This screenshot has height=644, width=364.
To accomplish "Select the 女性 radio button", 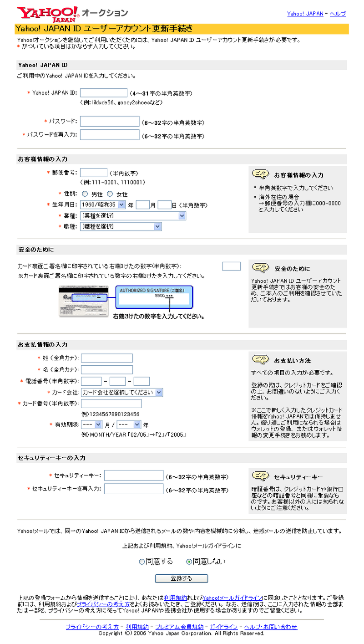I will [x=110, y=194].
